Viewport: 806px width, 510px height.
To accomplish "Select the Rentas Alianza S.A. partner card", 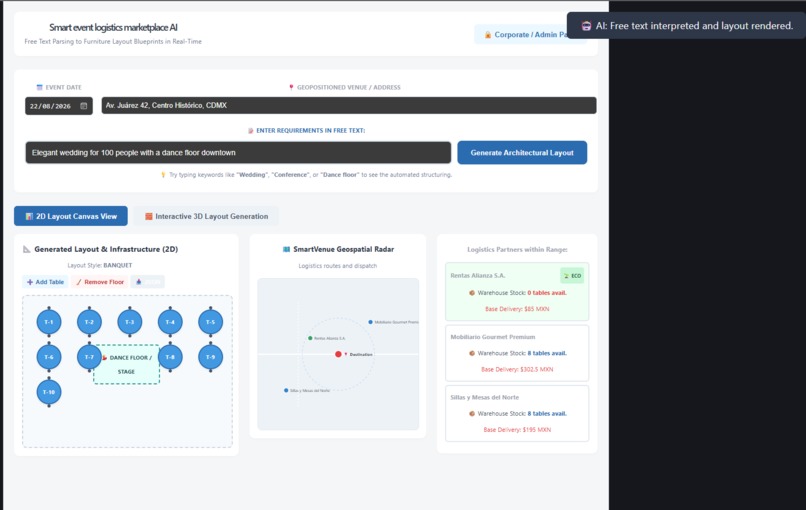I will coord(517,292).
